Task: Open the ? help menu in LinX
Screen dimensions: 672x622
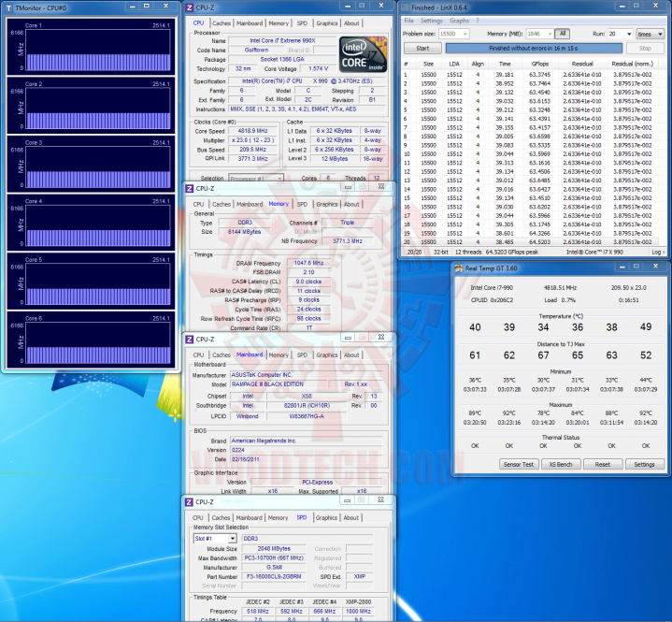Action: point(478,21)
